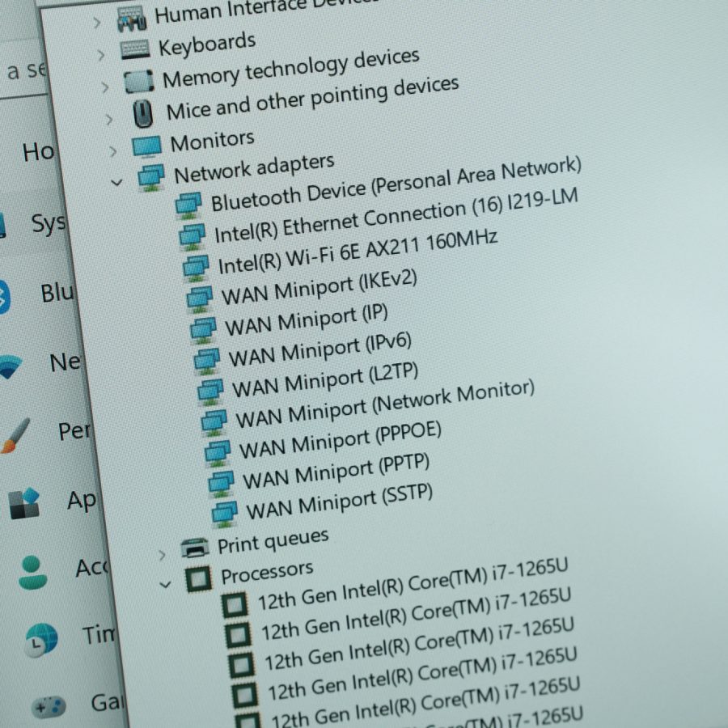
Task: Open Gaming controller icon in Settings sidebar
Action: coord(49,707)
